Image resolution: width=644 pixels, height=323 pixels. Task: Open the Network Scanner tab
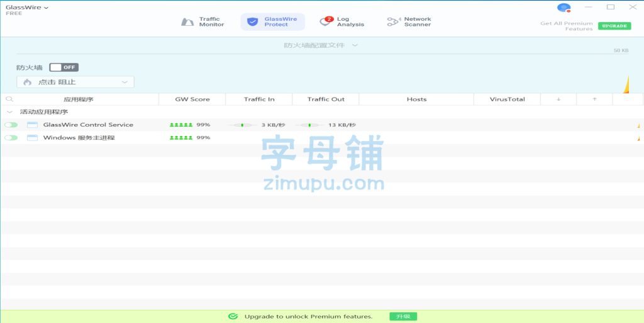[x=409, y=22]
